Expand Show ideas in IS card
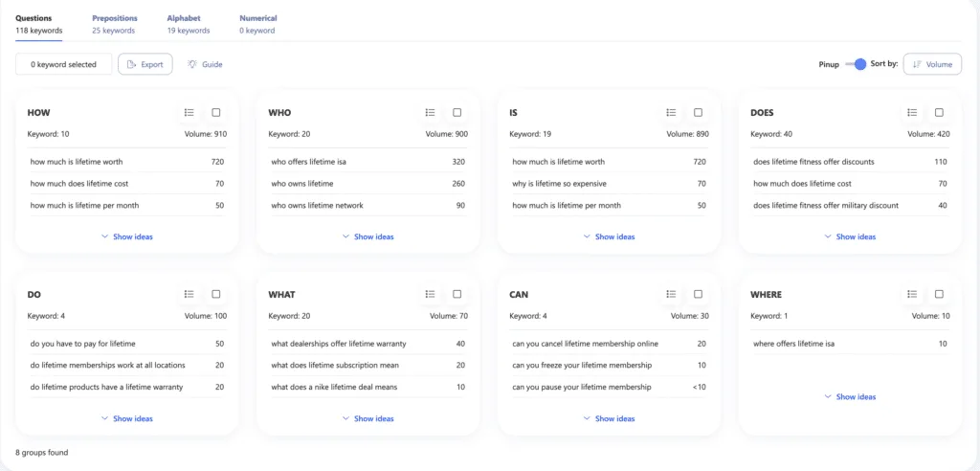The width and height of the screenshot is (980, 471). click(609, 236)
